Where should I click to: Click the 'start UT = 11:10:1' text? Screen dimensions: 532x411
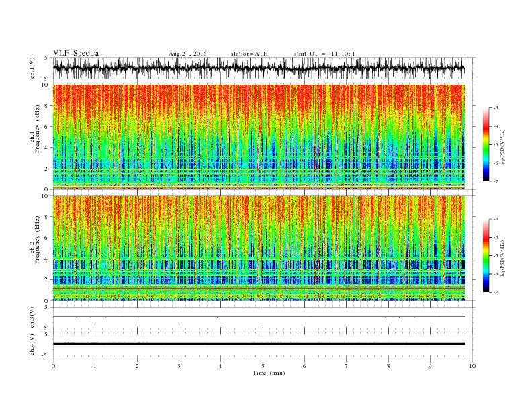tap(324, 54)
